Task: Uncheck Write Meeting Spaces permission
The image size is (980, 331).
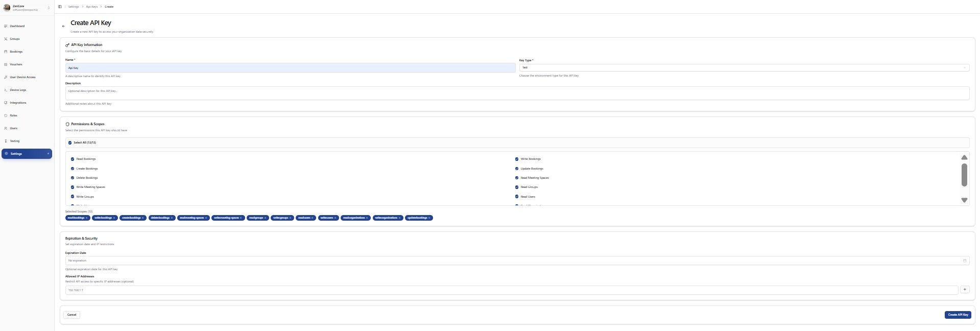Action: click(73, 187)
